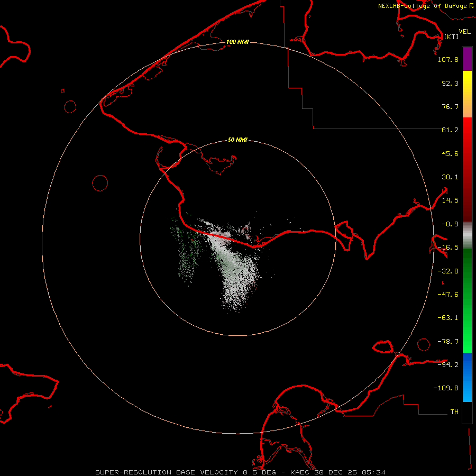Click the 14.5 velocity scale value
Image resolution: width=476 pixels, height=476 pixels.
[x=450, y=200]
